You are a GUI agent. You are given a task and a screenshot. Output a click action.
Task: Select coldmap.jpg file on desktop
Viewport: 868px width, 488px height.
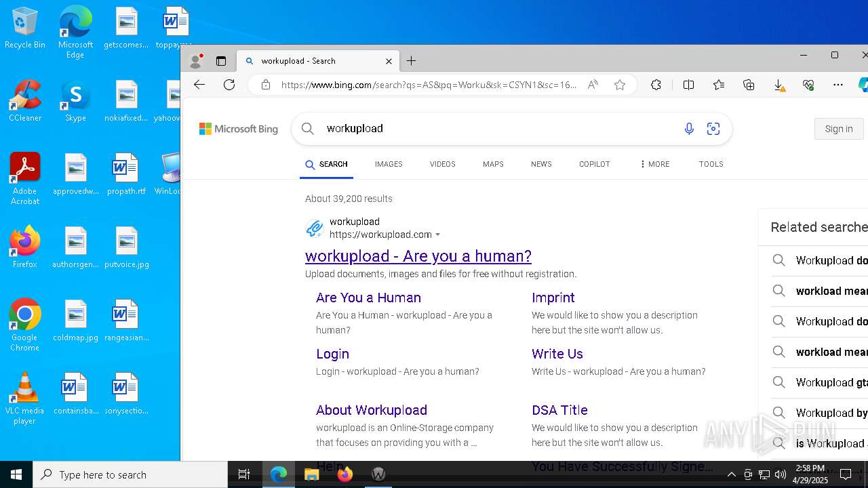coord(75,321)
